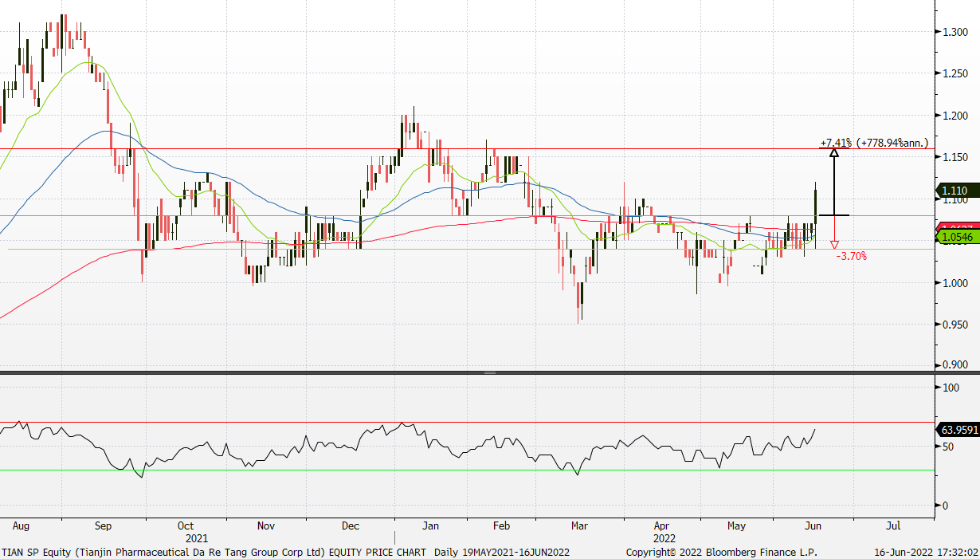The image size is (980, 559).
Task: Click the 2021 year label under the axis
Action: tap(196, 538)
